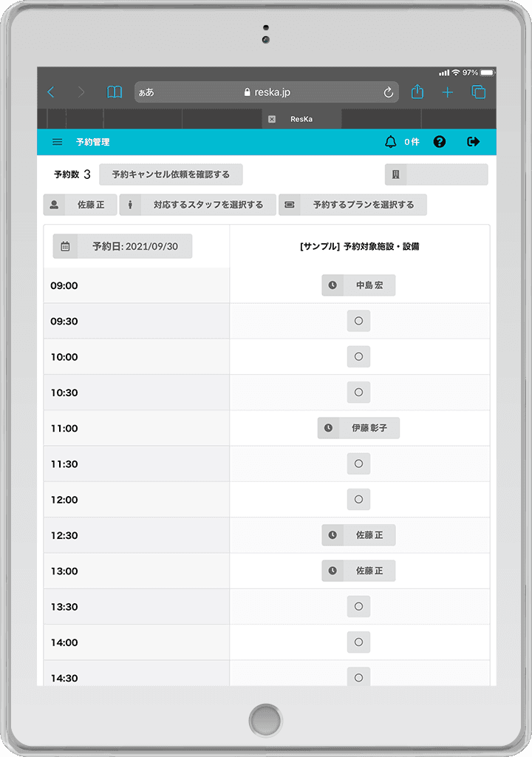Viewport: 532px width, 757px height.
Task: Open 予約するプランを選択する selector
Action: tap(353, 205)
